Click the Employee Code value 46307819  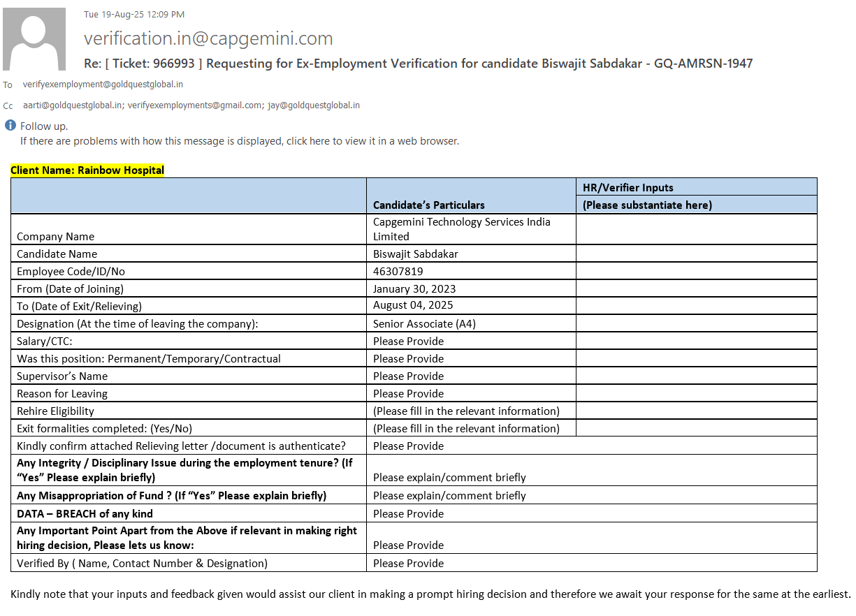(398, 272)
